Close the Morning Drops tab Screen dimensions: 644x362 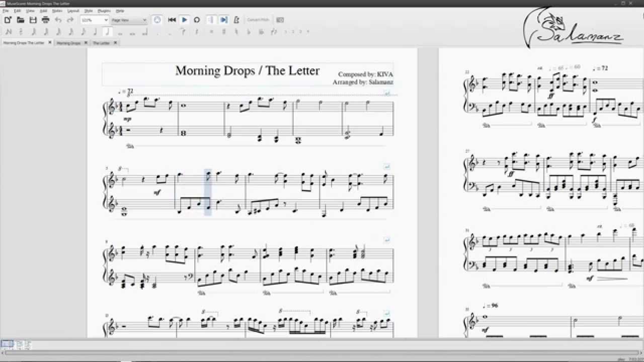click(x=86, y=43)
